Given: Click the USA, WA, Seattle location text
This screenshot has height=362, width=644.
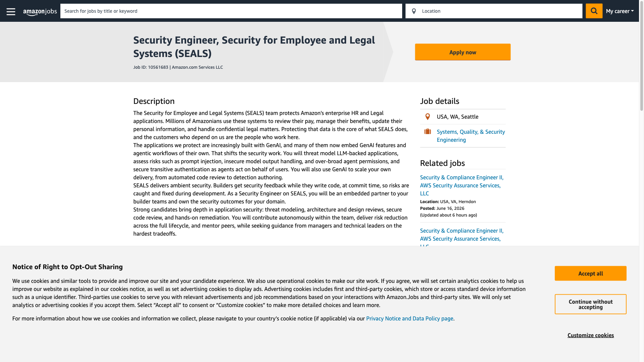Looking at the screenshot, I should 458,117.
